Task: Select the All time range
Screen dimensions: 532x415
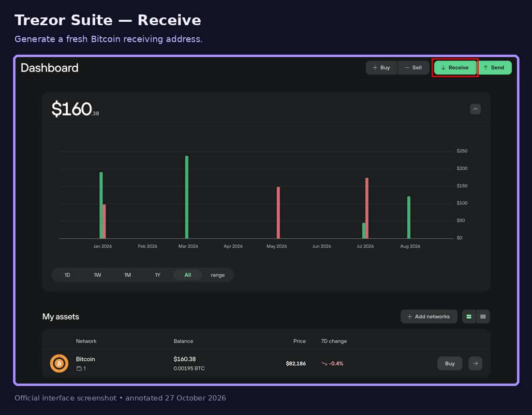Action: point(188,275)
